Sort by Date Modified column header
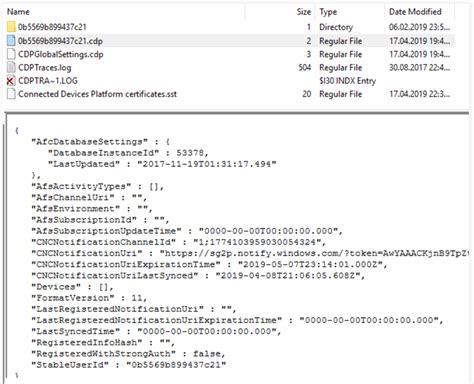The width and height of the screenshot is (474, 384). pyautogui.click(x=415, y=12)
